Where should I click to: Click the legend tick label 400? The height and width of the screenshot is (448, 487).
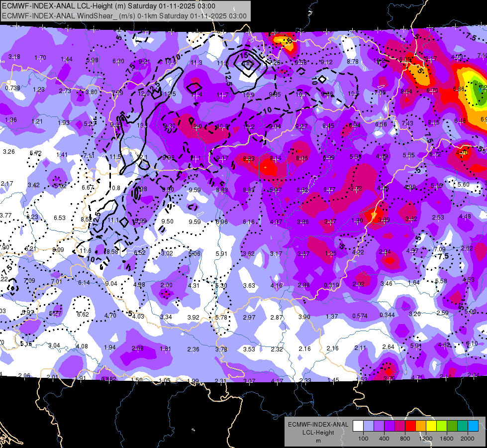coord(384,439)
